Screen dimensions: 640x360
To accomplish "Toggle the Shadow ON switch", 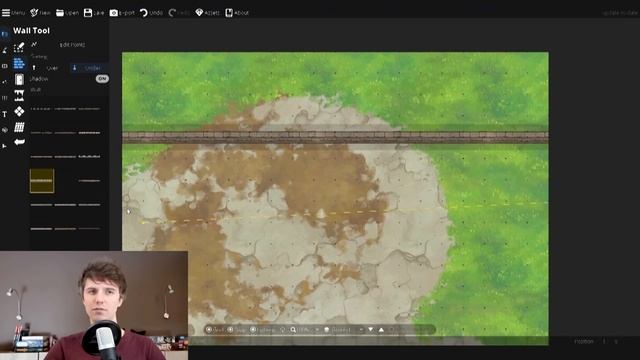I will tap(102, 79).
